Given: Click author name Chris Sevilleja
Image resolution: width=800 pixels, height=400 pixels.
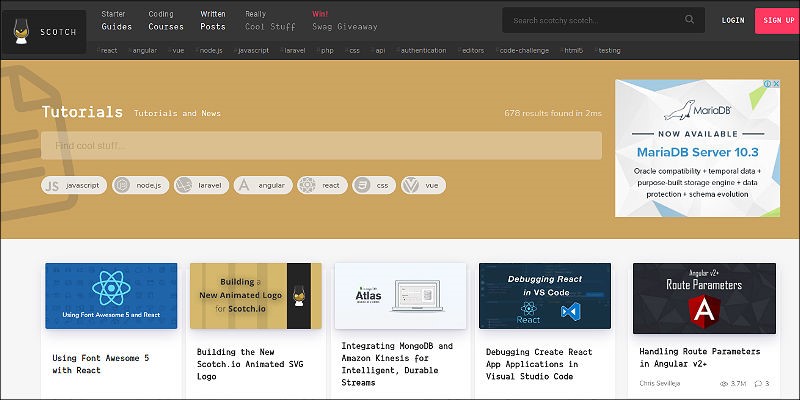Looking at the screenshot, I should click(x=661, y=384).
